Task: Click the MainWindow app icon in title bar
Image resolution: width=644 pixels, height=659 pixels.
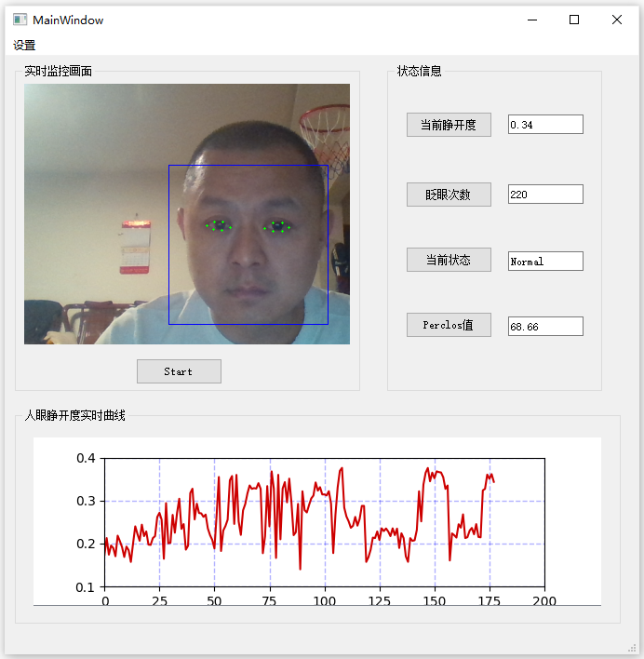Action: point(20,20)
